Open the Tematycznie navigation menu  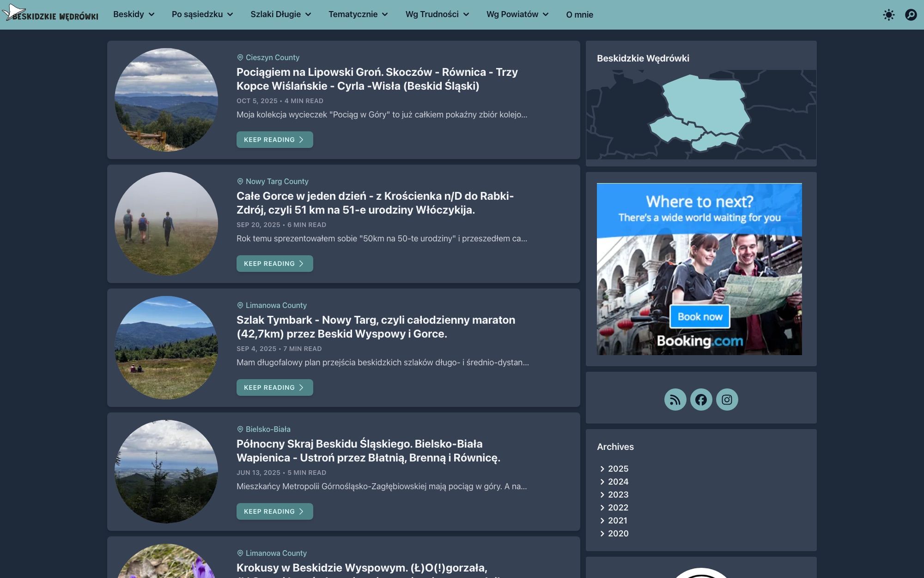(358, 14)
